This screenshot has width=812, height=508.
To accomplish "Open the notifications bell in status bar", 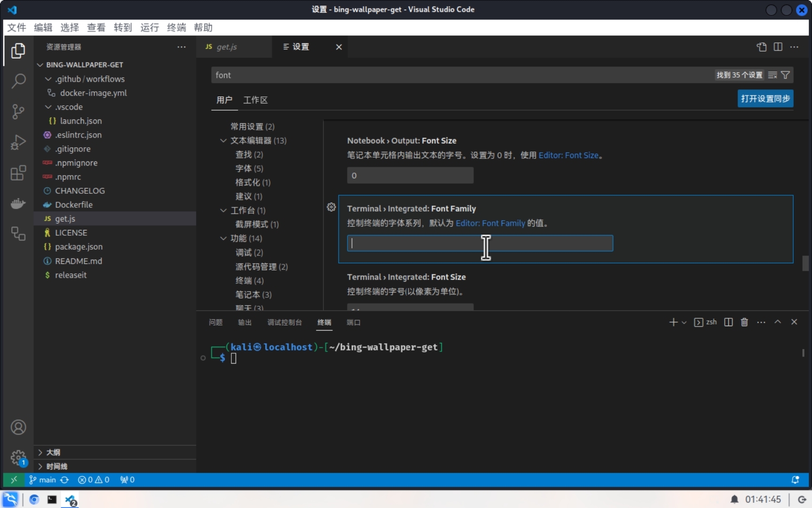I will pyautogui.click(x=795, y=480).
